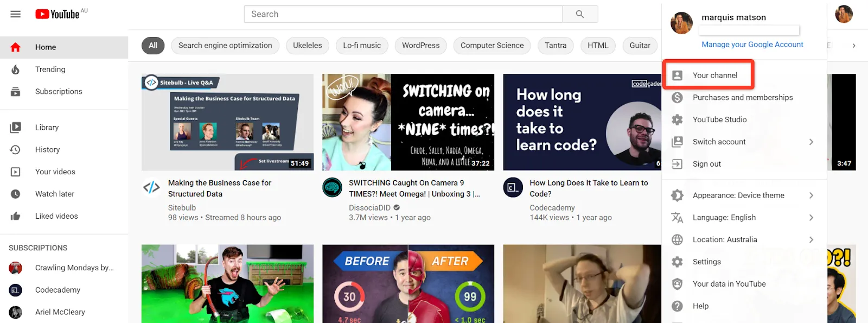Image resolution: width=868 pixels, height=323 pixels.
Task: Click the Location globe icon
Action: [677, 239]
